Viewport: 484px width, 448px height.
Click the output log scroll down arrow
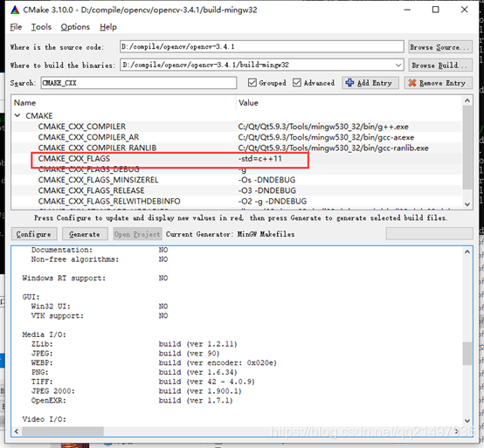[x=467, y=421]
